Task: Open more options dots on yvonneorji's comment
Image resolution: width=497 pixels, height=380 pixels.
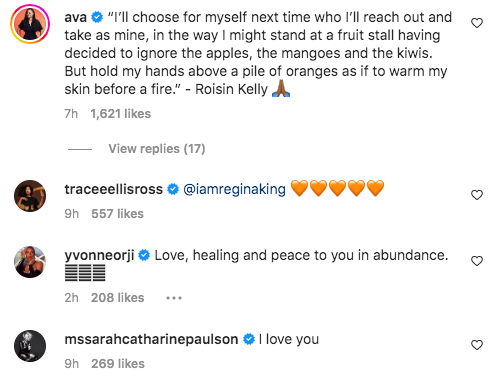Action: [x=174, y=298]
